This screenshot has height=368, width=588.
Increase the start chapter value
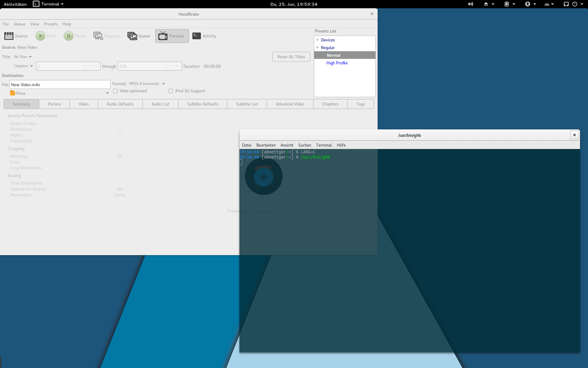(96, 66)
